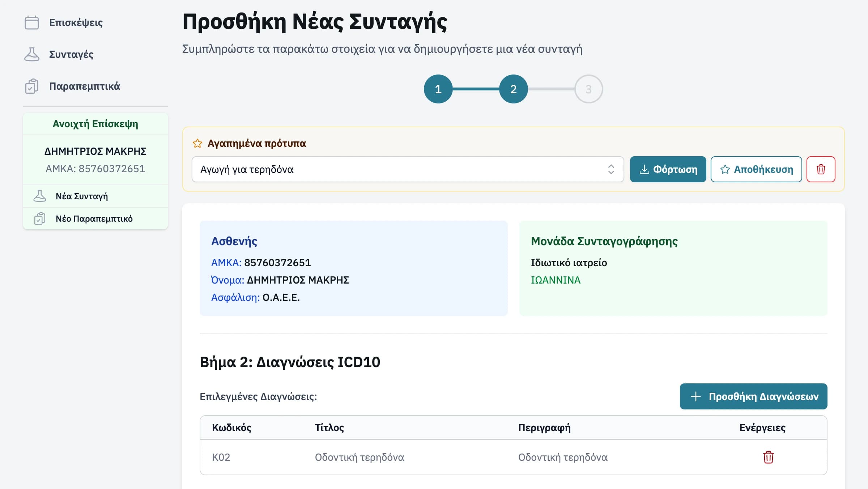Click the star icon in the Αποθήκευση button
This screenshot has height=489, width=868.
click(x=725, y=169)
